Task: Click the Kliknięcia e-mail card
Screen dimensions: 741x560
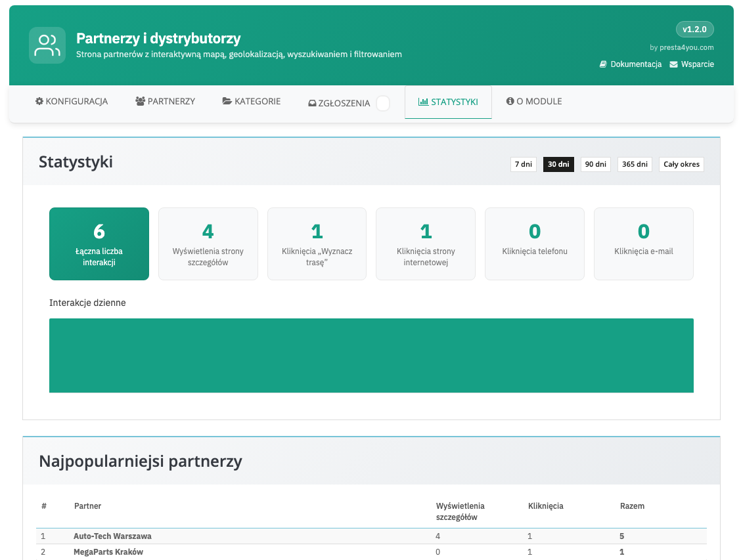Action: tap(644, 244)
